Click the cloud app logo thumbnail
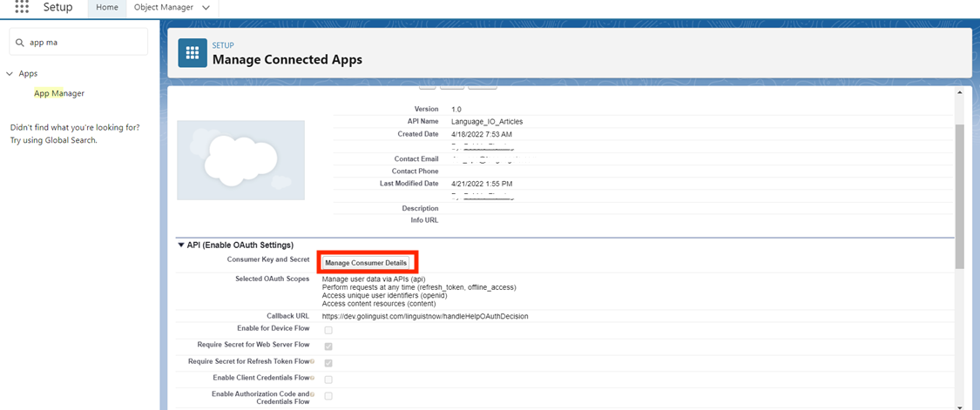The image size is (980, 410). tap(240, 161)
